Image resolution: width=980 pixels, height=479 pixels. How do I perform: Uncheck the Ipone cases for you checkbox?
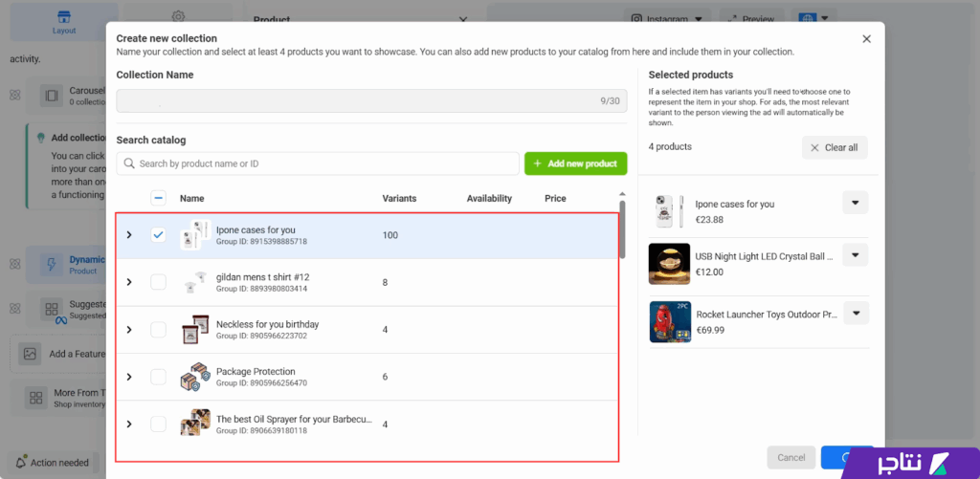point(159,235)
